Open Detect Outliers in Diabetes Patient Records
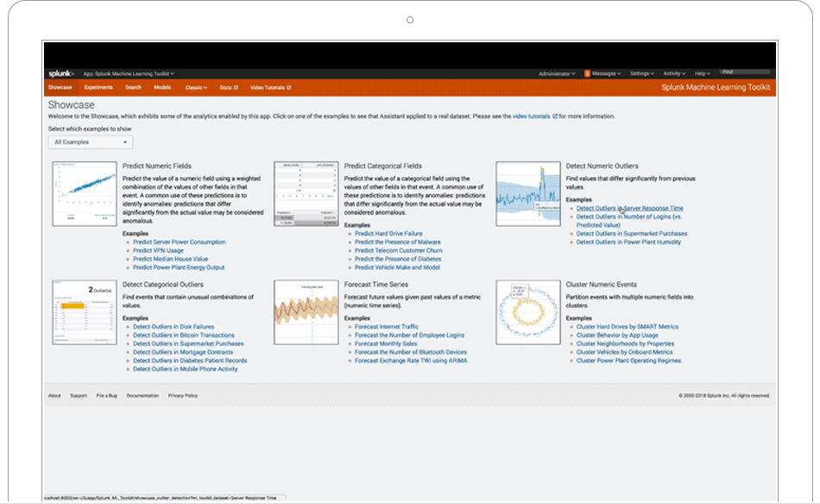Screen dimensions: 820x504 tap(190, 360)
